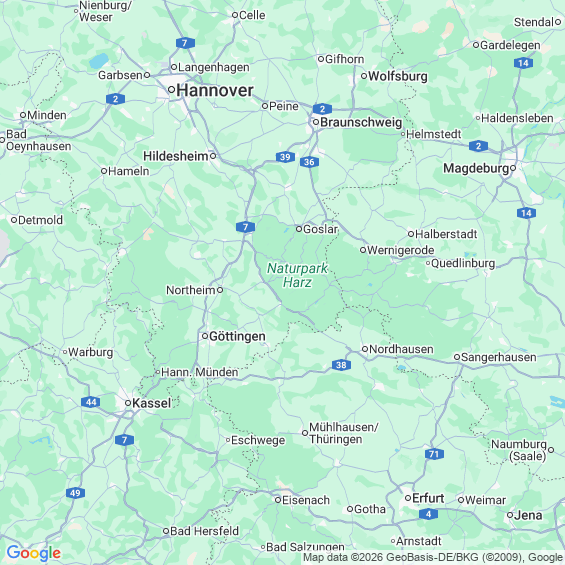
Task: Click the A7 highway shield near Goslar
Action: [x=246, y=227]
